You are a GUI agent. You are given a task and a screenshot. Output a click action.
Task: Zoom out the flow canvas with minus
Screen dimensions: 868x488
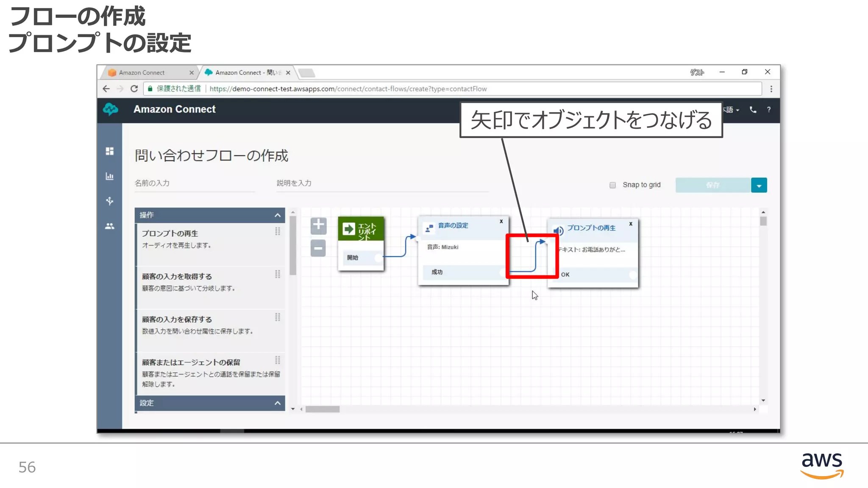(318, 248)
